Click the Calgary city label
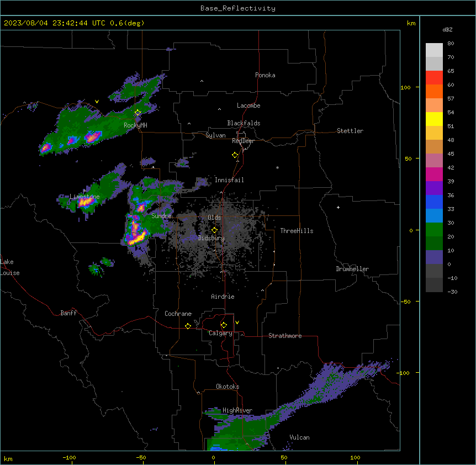The width and height of the screenshot is (476, 465). coord(220,333)
